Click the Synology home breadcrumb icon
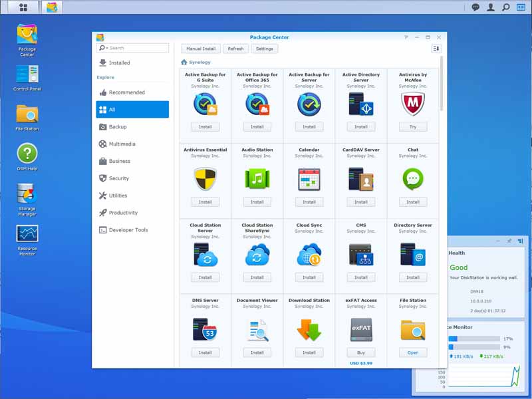532x399 pixels. point(184,62)
